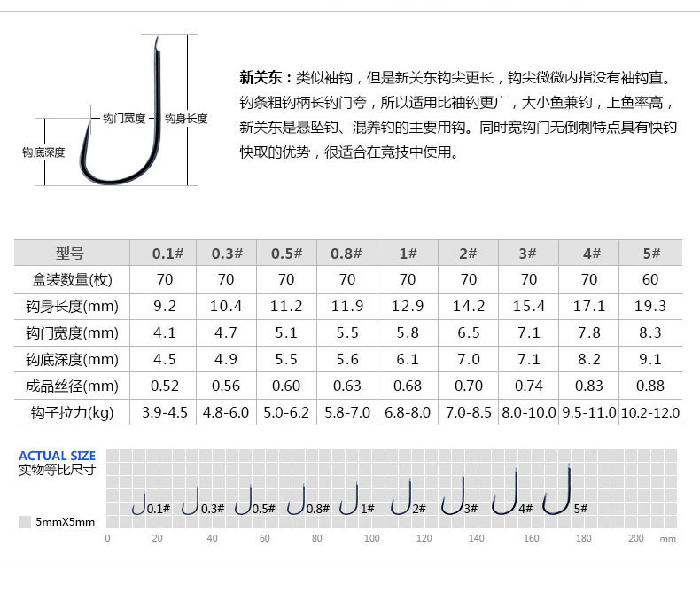Click the box quantity value 60

pos(650,279)
